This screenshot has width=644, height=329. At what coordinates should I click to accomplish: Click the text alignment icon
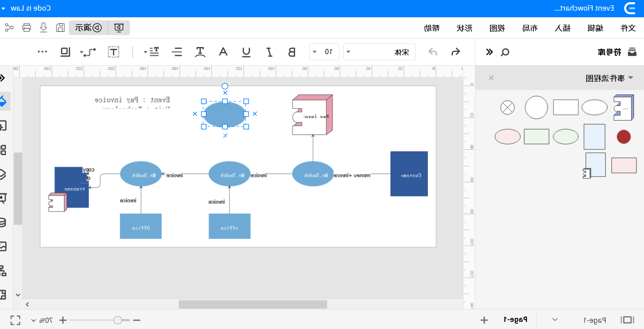coord(177,52)
